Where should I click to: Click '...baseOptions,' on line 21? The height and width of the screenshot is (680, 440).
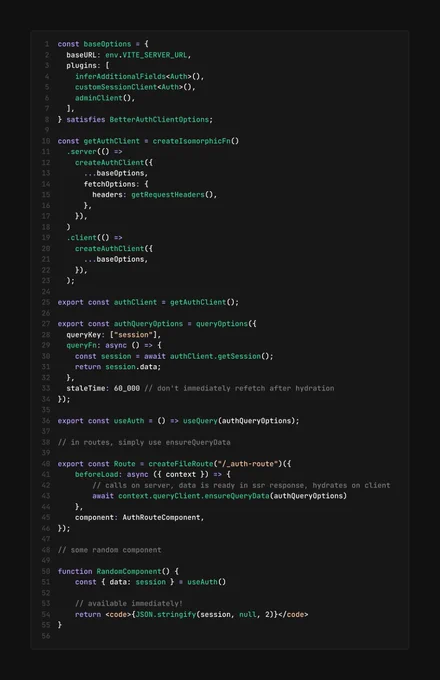[x=116, y=259]
